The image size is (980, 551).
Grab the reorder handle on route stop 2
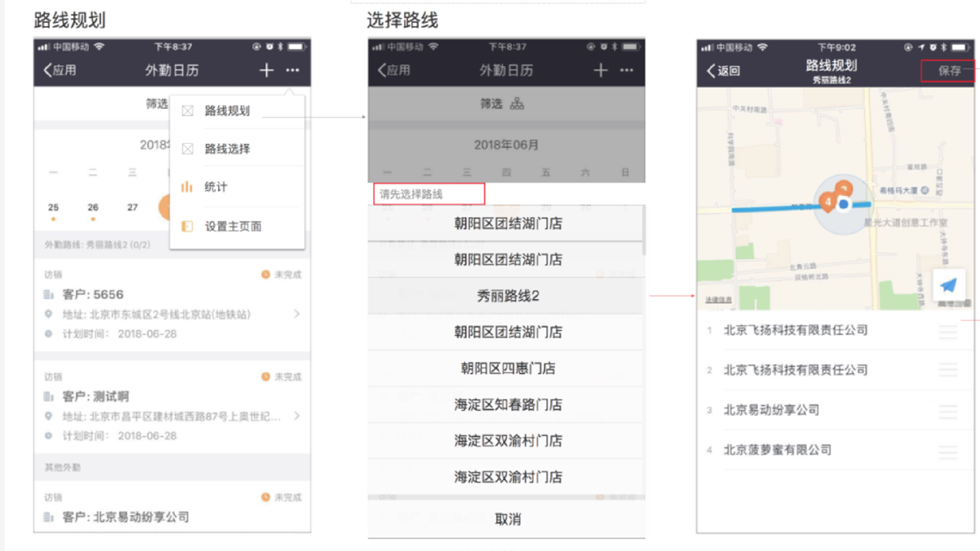tap(949, 370)
